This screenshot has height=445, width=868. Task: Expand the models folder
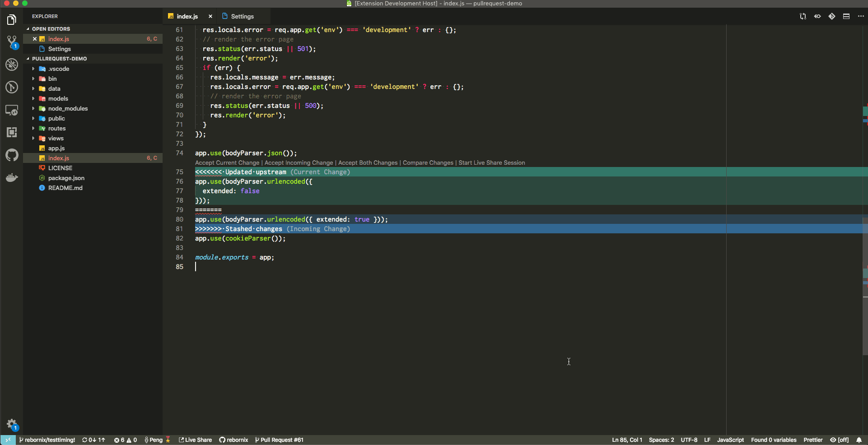(33, 98)
